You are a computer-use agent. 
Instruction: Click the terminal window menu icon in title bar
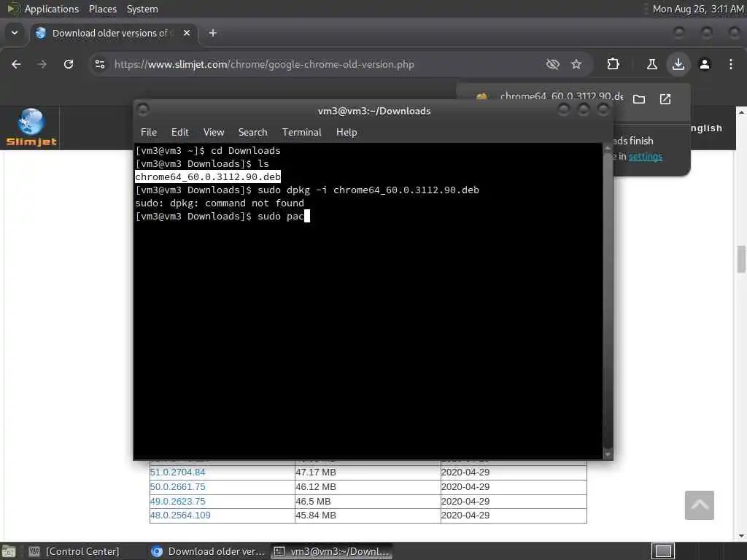pyautogui.click(x=143, y=110)
